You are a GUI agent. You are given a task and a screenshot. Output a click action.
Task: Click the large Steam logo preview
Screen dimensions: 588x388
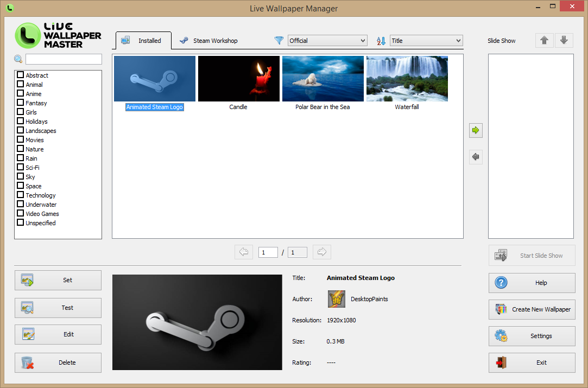(x=197, y=322)
